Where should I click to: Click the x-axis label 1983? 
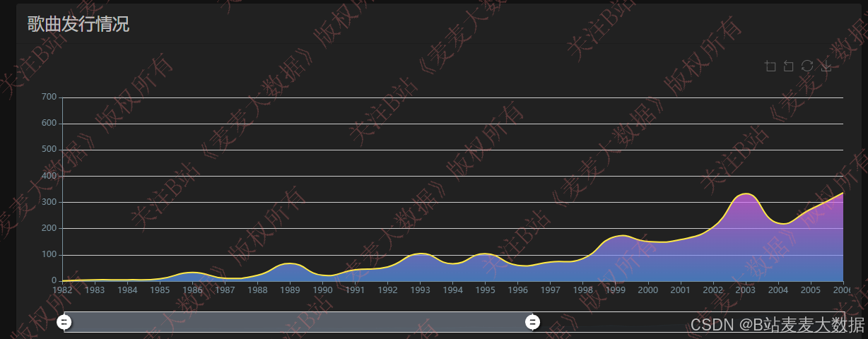[x=95, y=290]
